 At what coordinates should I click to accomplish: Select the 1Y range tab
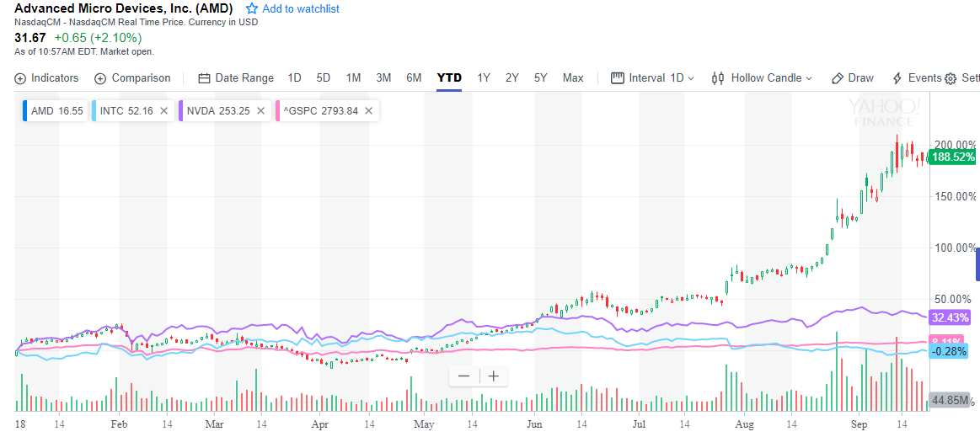pyautogui.click(x=484, y=78)
